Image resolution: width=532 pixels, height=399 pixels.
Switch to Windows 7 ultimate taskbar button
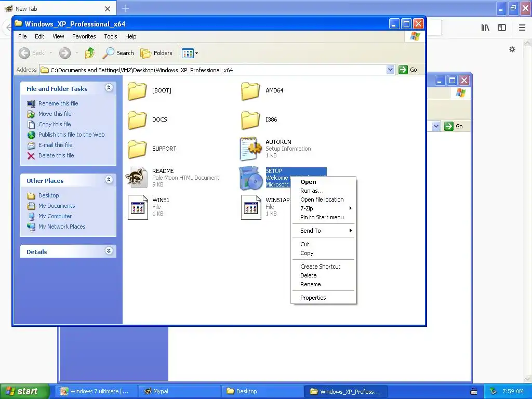pos(96,392)
